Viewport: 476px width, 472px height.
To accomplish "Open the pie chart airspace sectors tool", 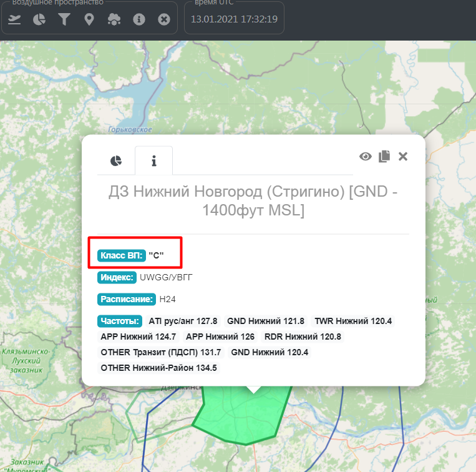I will click(x=39, y=20).
